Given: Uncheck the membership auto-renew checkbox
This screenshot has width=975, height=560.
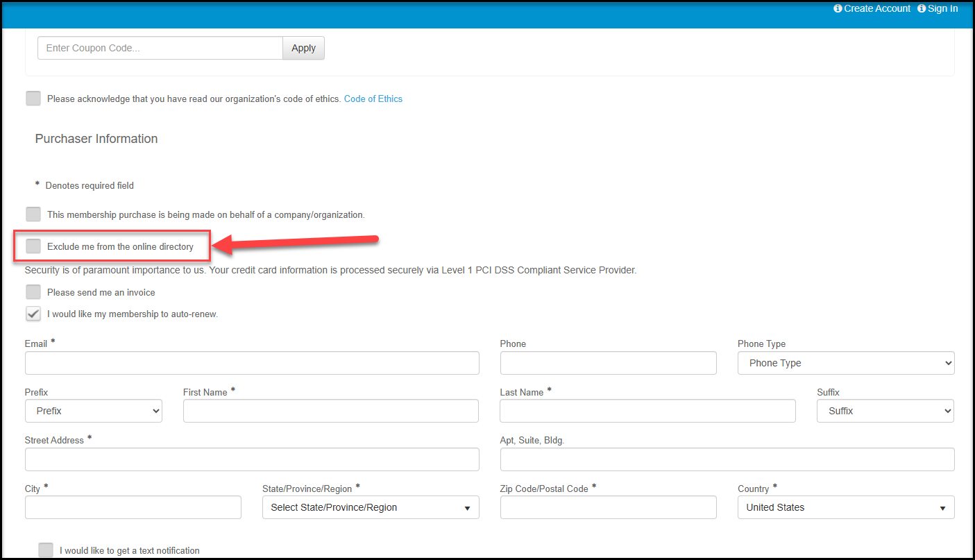Looking at the screenshot, I should [33, 314].
